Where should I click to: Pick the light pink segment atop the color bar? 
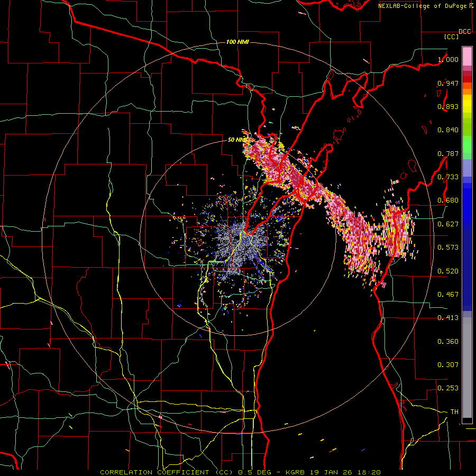coord(467,56)
